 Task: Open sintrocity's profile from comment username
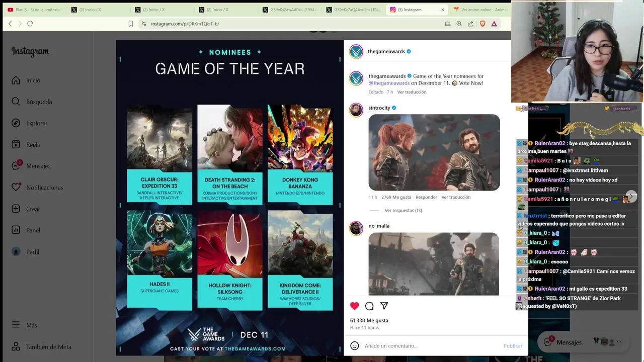pyautogui.click(x=379, y=108)
